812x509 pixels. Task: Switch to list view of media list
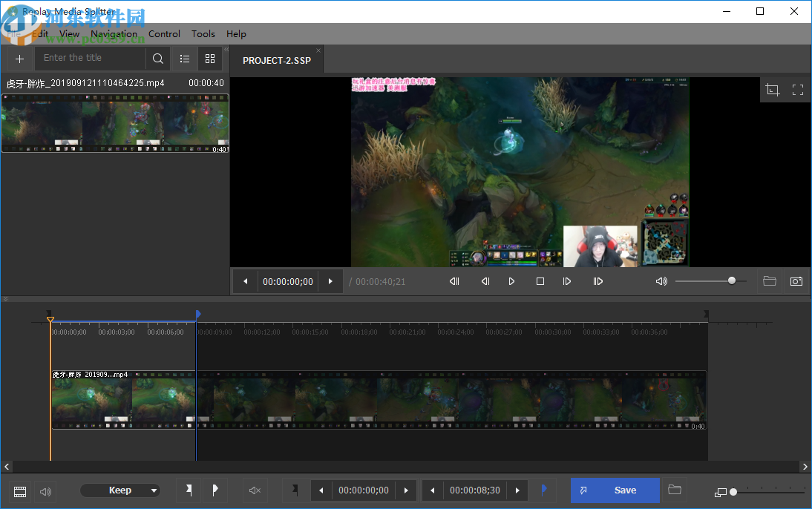pos(185,59)
